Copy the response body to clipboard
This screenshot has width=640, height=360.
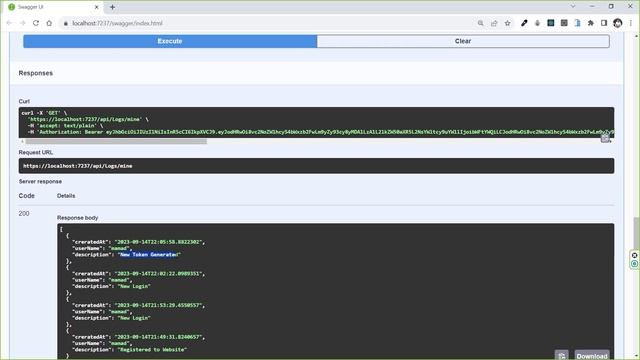[561, 356]
